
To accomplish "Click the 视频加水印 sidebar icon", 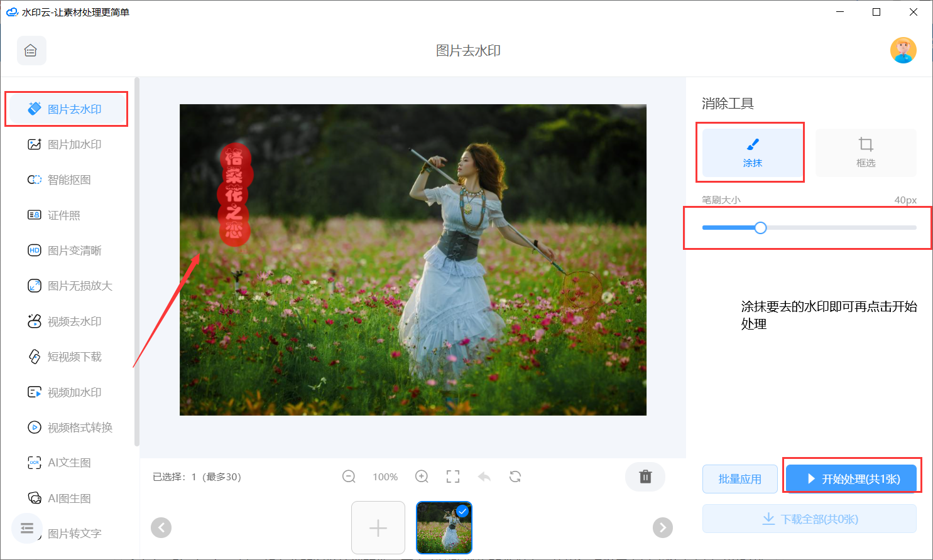I will pos(35,392).
